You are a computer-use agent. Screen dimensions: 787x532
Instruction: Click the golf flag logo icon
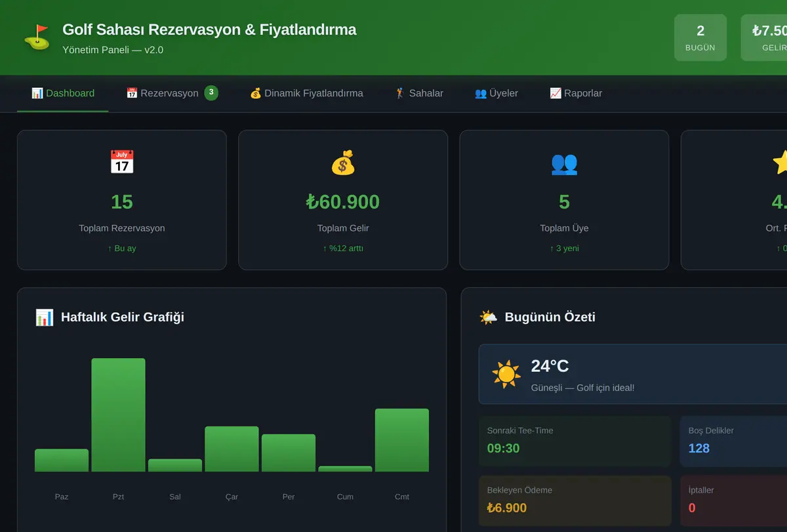tap(37, 37)
